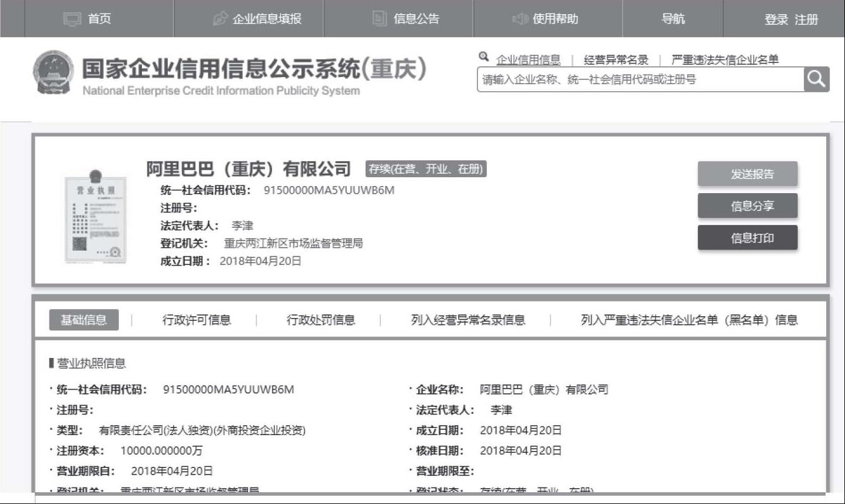Click the document icon beside 信息公告
This screenshot has width=845, height=504.
(380, 18)
